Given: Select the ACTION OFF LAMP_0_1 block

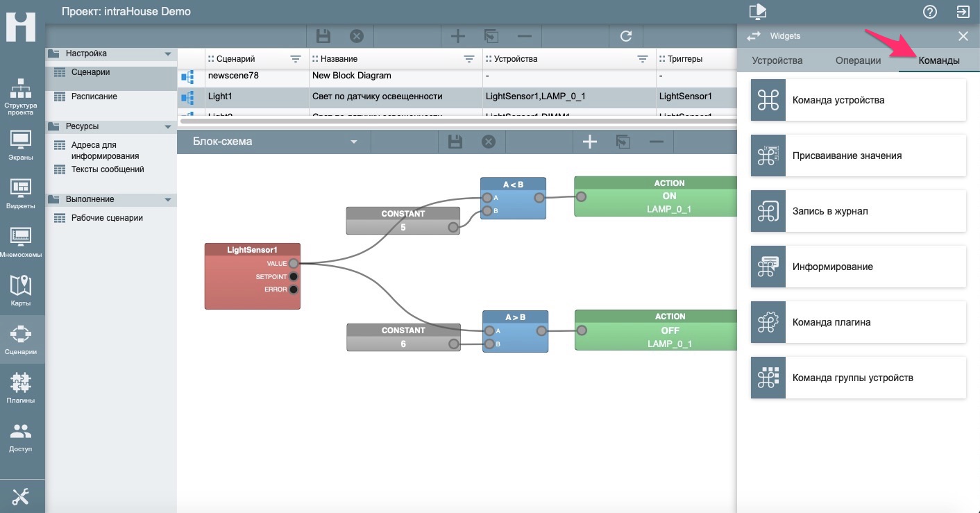Looking at the screenshot, I should pos(655,330).
